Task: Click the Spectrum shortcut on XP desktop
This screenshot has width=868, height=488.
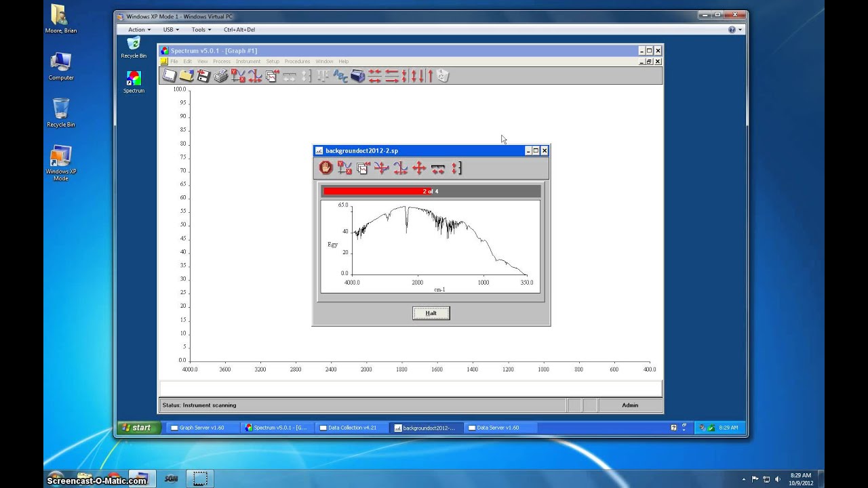Action: [134, 82]
